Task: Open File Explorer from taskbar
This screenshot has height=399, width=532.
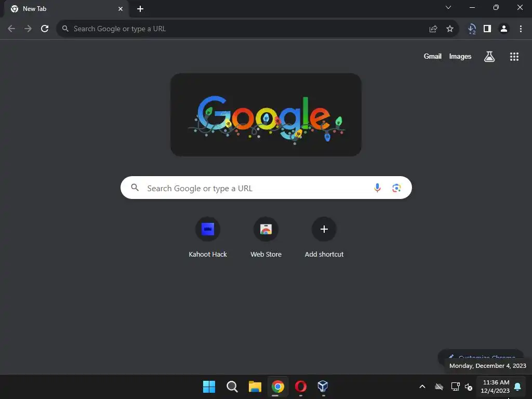Action: point(255,387)
